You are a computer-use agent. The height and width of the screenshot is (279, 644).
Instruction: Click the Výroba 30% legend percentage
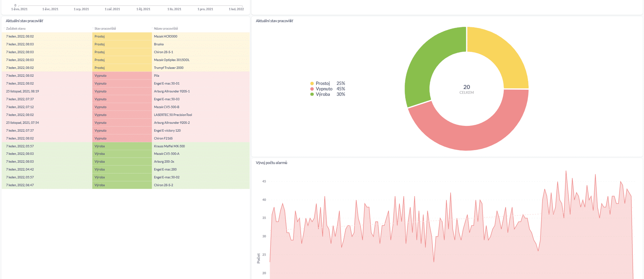point(341,94)
